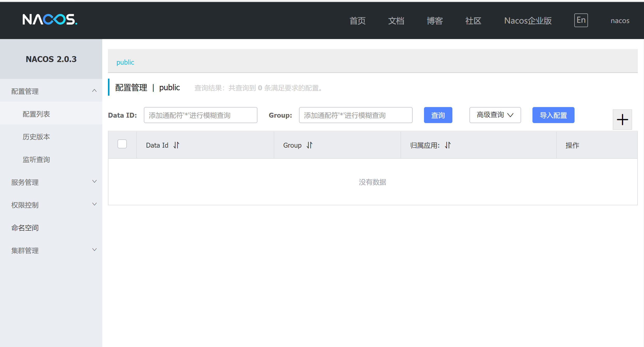Sort table by Data Id column
Screen dimensions: 644x347
176,145
